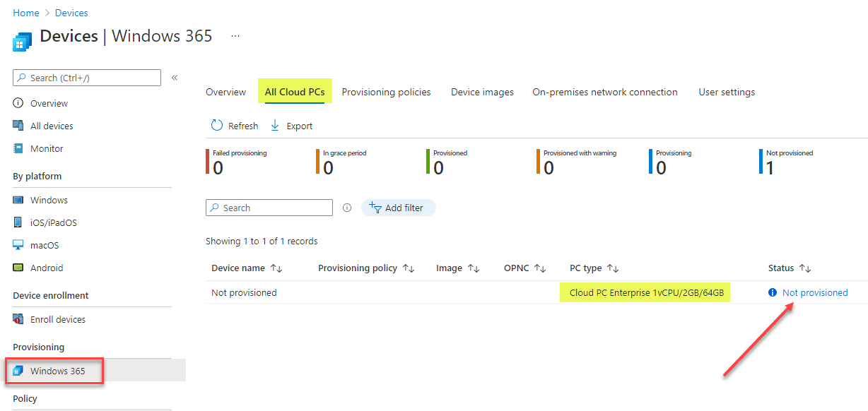Viewport: 868px width, 411px height.
Task: Open the ellipsis menu next to Windows 365
Action: [235, 35]
